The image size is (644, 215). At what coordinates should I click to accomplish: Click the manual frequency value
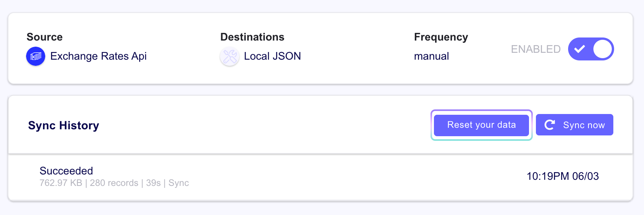click(431, 56)
